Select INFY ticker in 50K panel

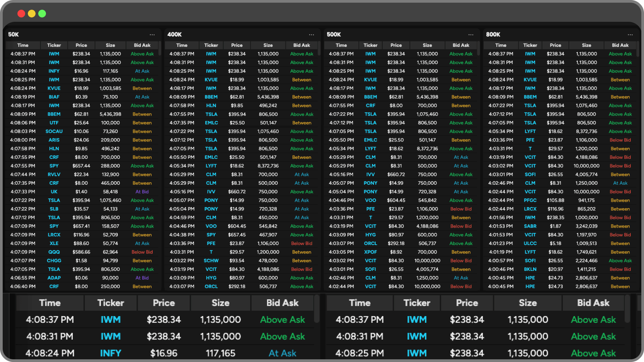(x=54, y=71)
